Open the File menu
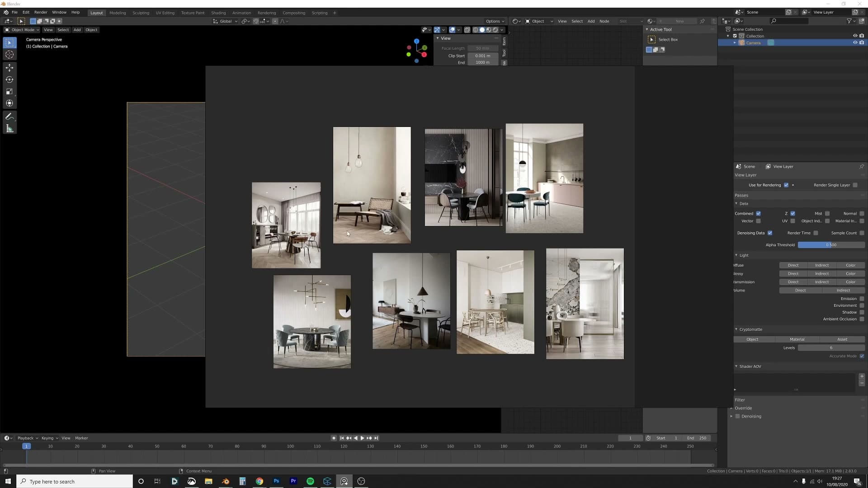Image resolution: width=868 pixels, height=488 pixels. pyautogui.click(x=14, y=12)
